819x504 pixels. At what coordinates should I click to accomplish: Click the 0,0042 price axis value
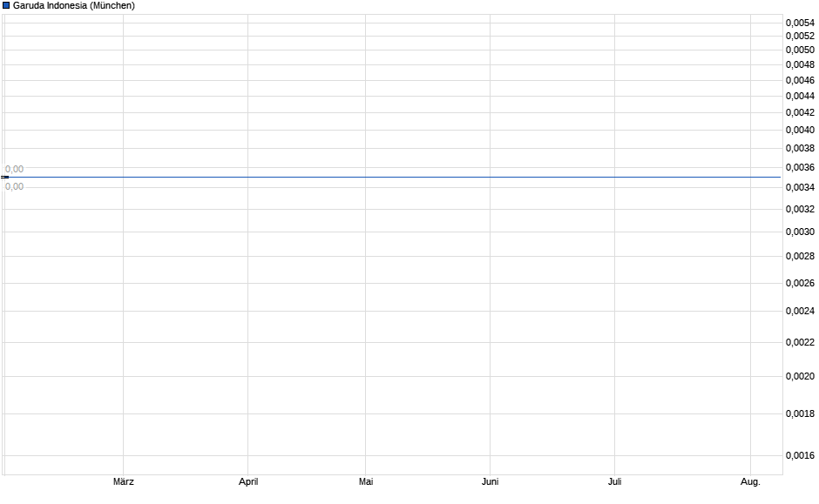pyautogui.click(x=800, y=112)
